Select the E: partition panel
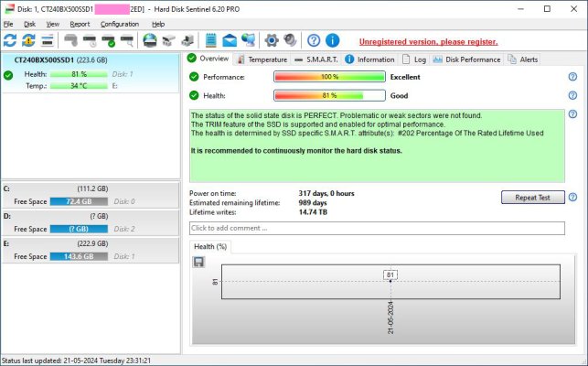588x366 pixels. pos(91,250)
